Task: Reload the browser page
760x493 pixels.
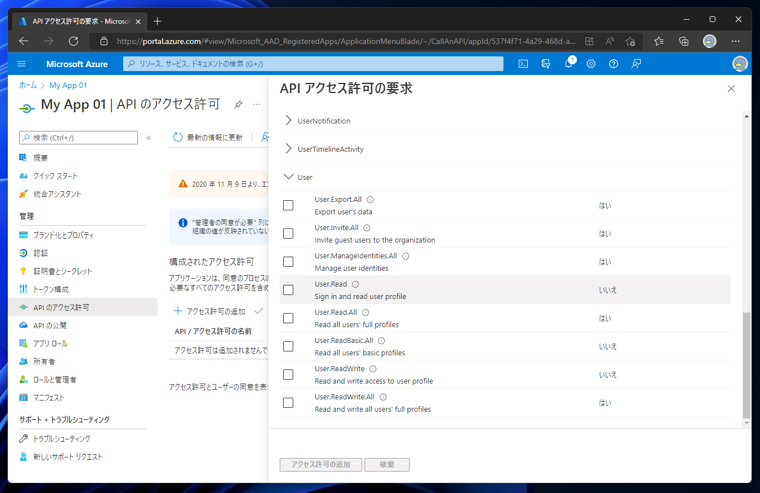Action: click(x=73, y=41)
